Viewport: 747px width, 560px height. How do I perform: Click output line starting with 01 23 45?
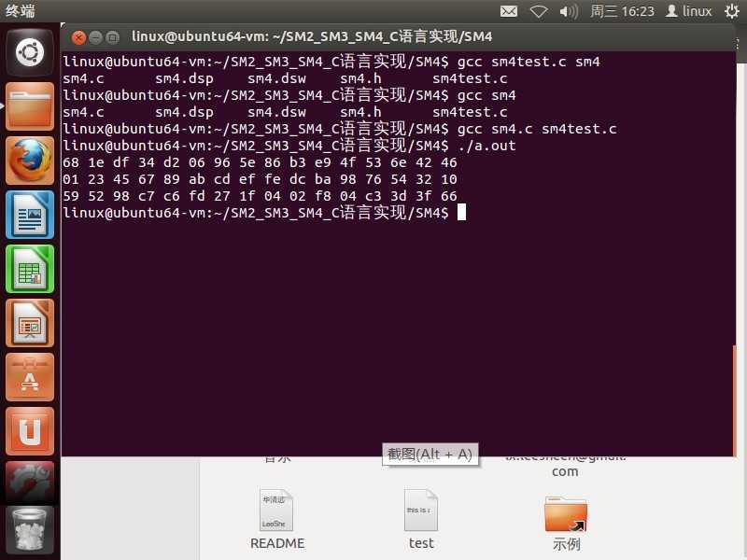point(261,179)
